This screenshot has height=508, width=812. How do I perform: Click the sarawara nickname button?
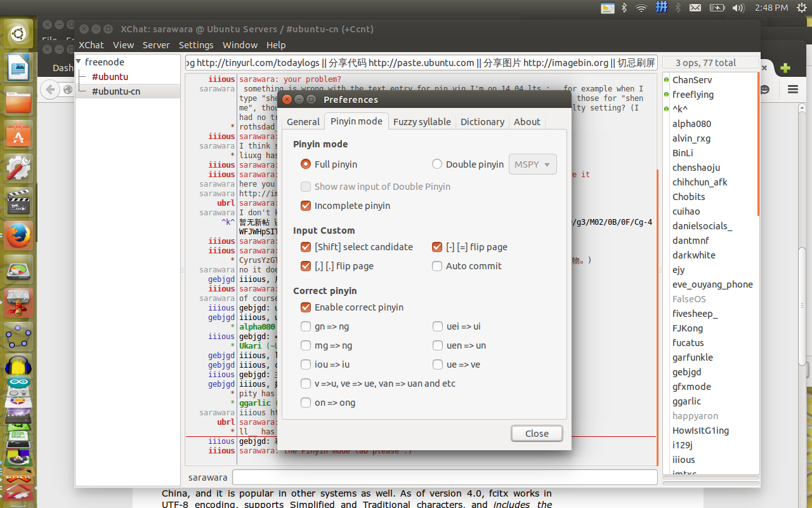click(x=207, y=478)
